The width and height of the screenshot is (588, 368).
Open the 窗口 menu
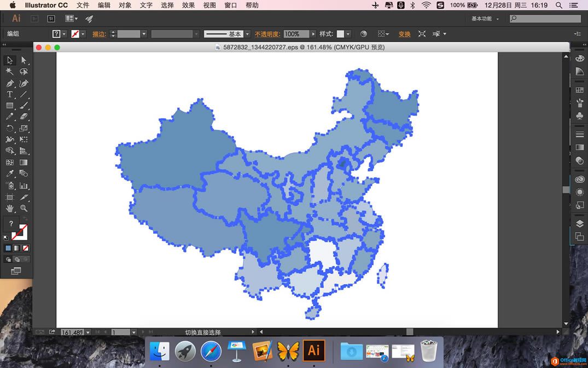point(230,5)
